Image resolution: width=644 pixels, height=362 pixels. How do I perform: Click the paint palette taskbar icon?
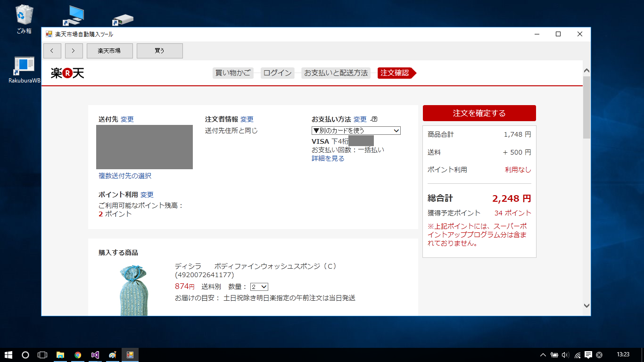point(113,355)
